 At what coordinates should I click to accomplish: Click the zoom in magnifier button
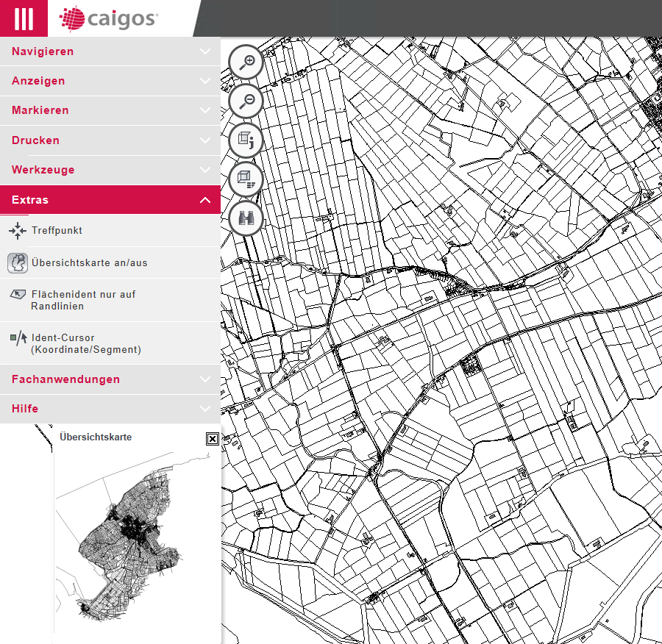point(246,62)
